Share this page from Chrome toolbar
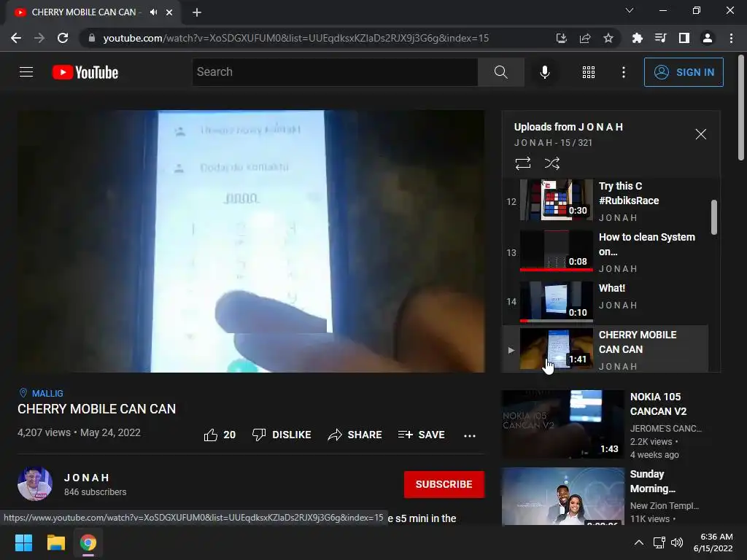This screenshot has height=560, width=747. coord(585,38)
